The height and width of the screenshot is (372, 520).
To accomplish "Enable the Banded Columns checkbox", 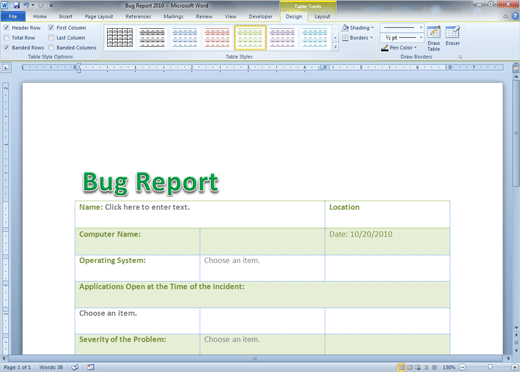I will tap(51, 48).
